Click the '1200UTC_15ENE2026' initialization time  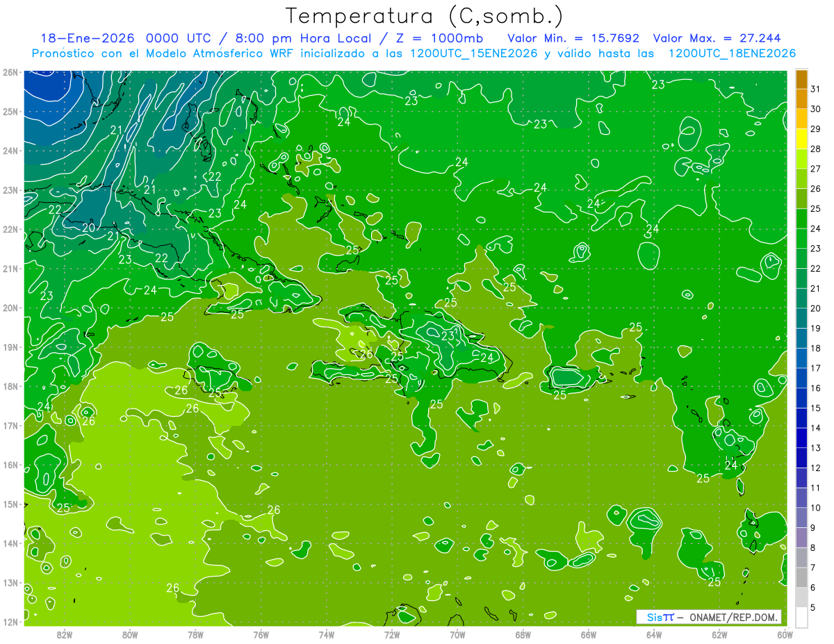tap(473, 53)
